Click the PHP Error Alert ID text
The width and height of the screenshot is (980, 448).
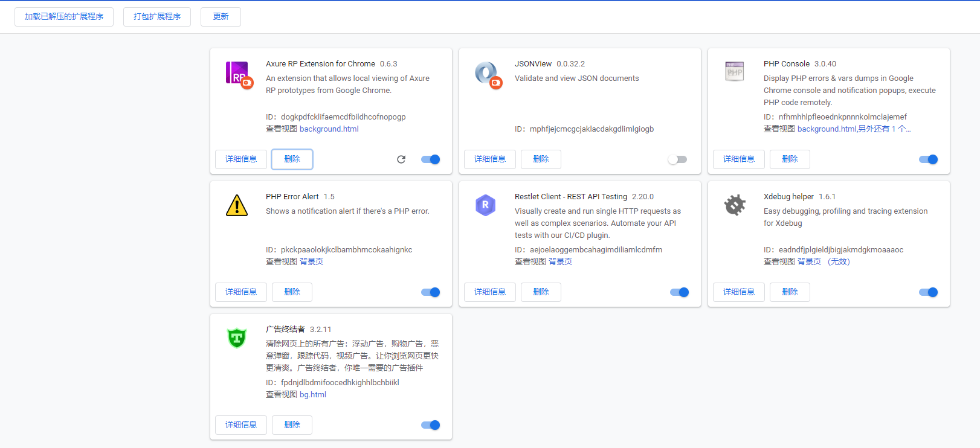tap(339, 250)
